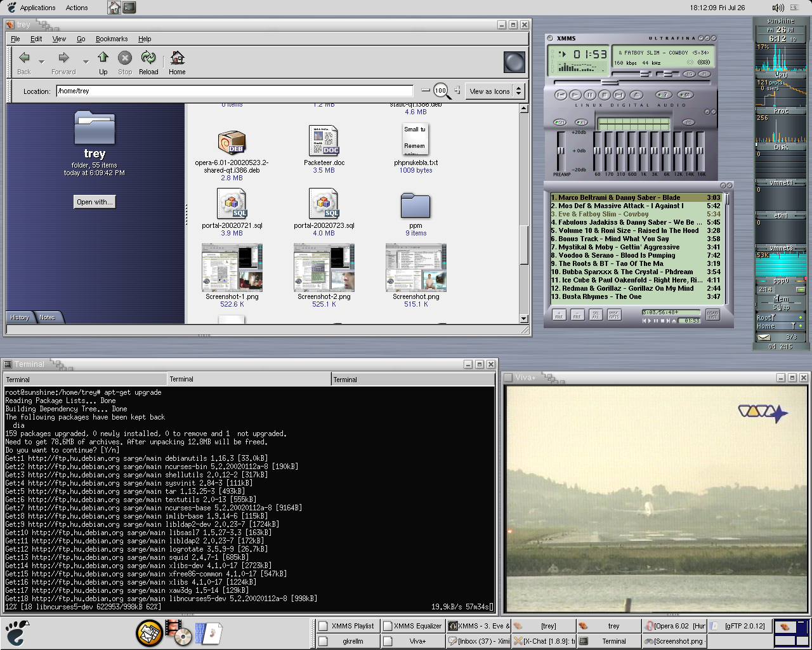The width and height of the screenshot is (812, 650).
Task: Switch to the History sidebar tab
Action: (20, 317)
